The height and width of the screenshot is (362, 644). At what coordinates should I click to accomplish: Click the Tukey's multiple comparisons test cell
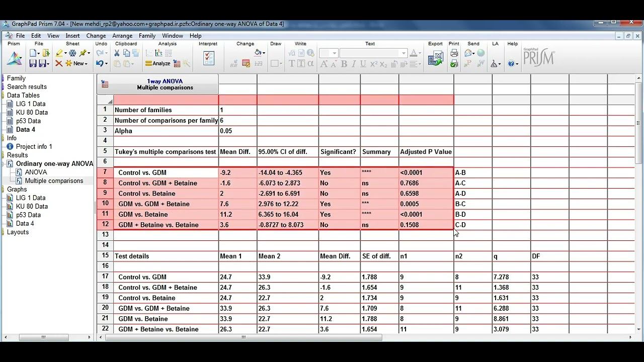[x=166, y=151]
